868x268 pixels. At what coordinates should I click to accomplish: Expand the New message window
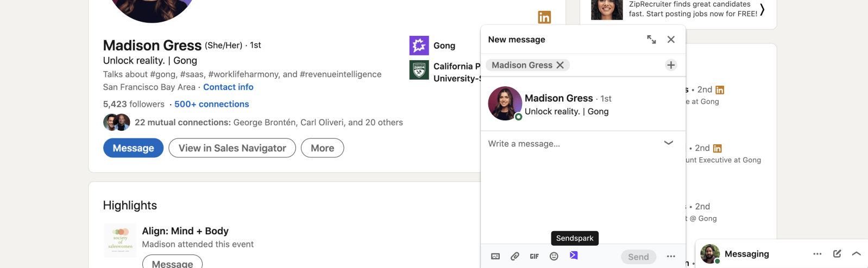(x=651, y=40)
